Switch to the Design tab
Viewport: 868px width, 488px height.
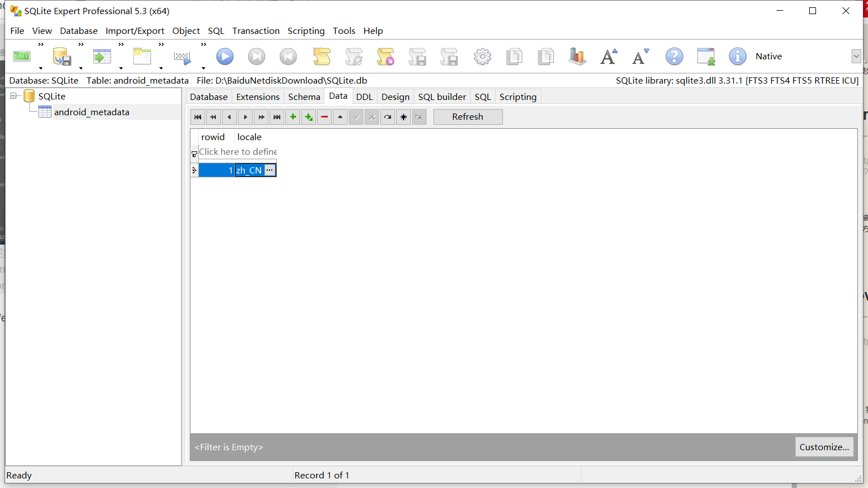pos(396,97)
